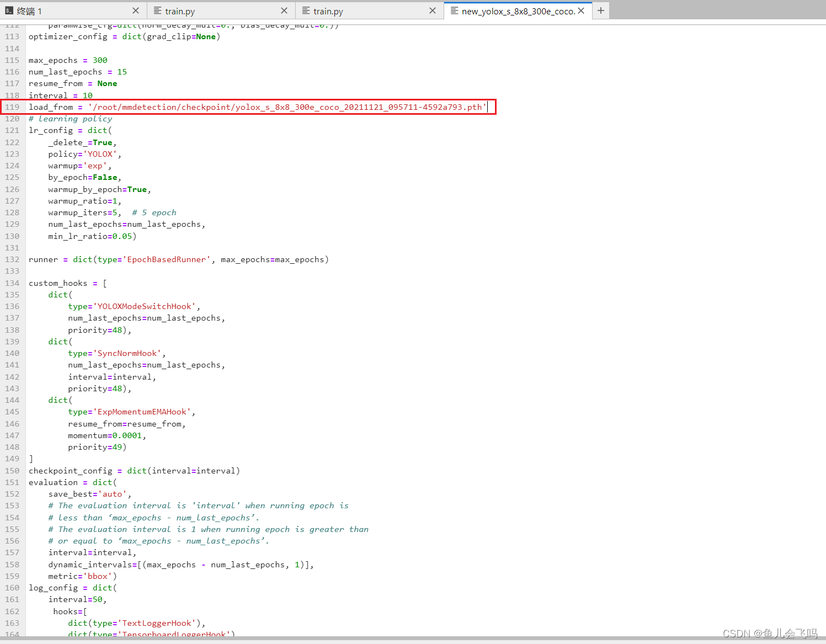
Task: Open a new tab using the + icon
Action: 601,10
